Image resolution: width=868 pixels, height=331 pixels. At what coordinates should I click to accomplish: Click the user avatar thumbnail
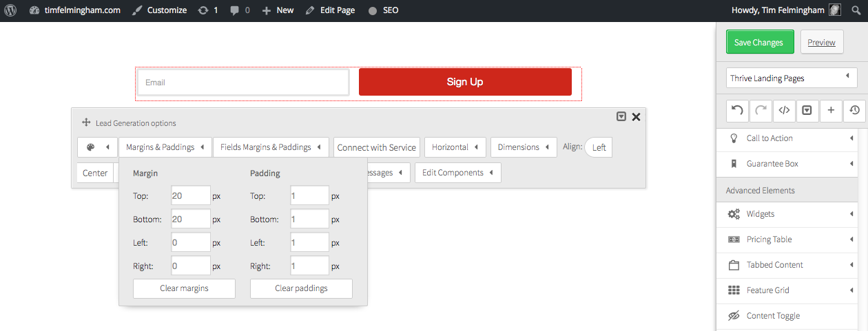pos(835,10)
